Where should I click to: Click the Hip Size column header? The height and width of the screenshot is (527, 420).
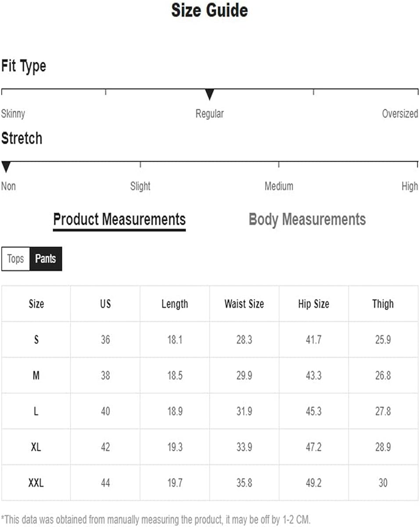[313, 304]
